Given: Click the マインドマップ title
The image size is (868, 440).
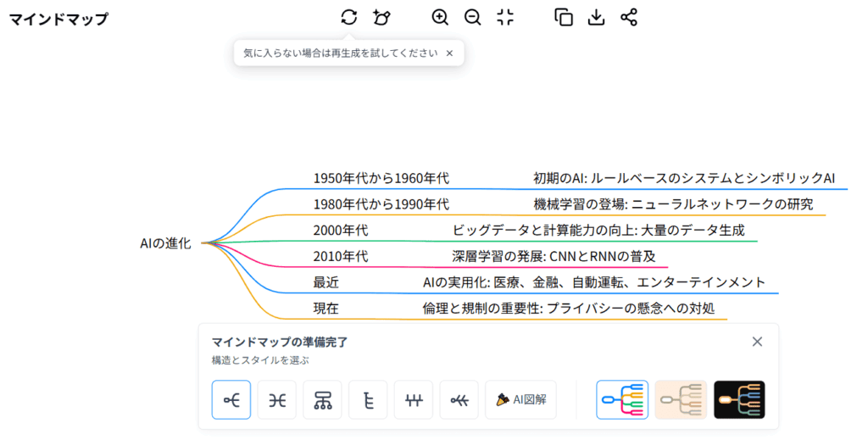Looking at the screenshot, I should pyautogui.click(x=58, y=19).
